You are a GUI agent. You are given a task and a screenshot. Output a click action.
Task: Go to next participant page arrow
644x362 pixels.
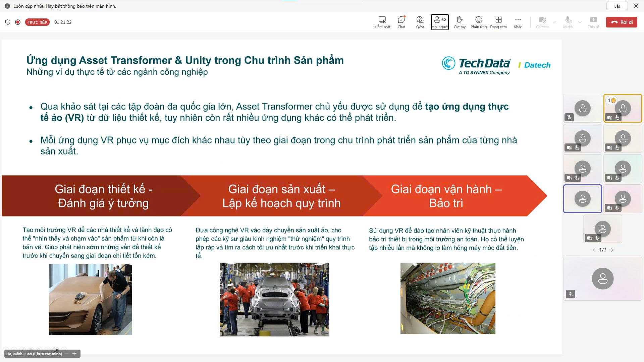(612, 250)
